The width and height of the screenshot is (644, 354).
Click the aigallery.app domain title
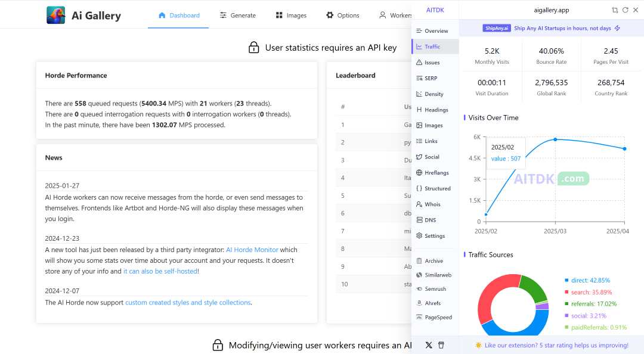(x=551, y=10)
